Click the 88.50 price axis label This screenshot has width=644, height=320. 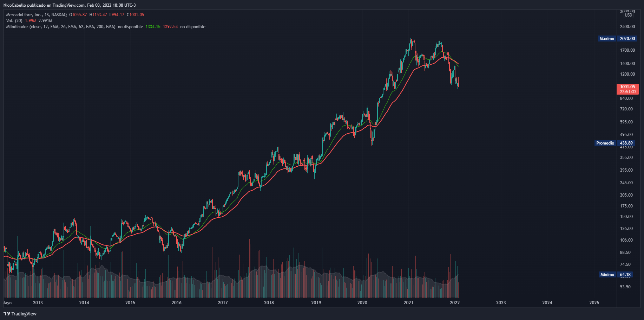(x=625, y=252)
